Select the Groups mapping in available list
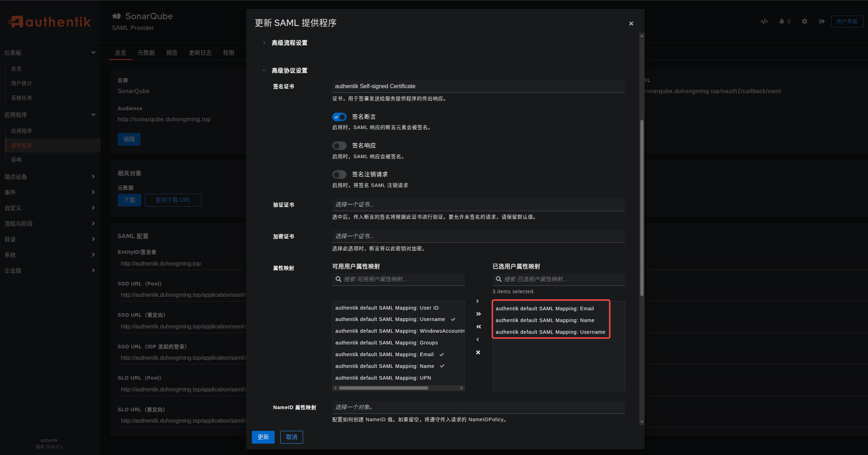This screenshot has height=455, width=868. pyautogui.click(x=386, y=343)
